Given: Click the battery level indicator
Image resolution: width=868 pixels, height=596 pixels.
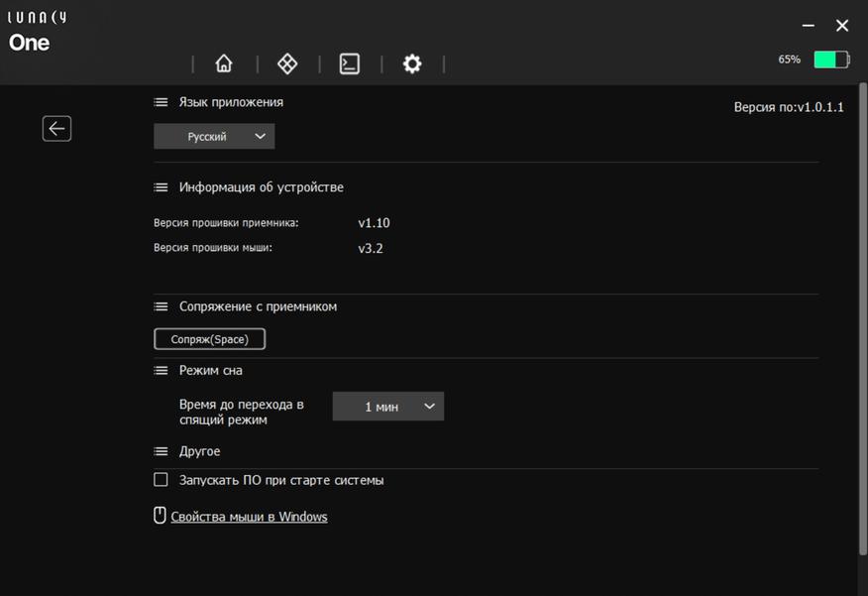Looking at the screenshot, I should (831, 60).
